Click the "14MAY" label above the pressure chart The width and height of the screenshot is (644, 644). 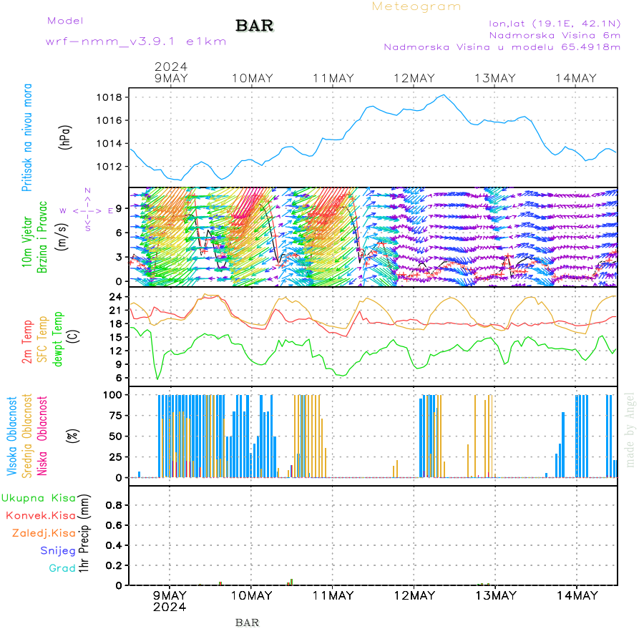click(x=576, y=79)
